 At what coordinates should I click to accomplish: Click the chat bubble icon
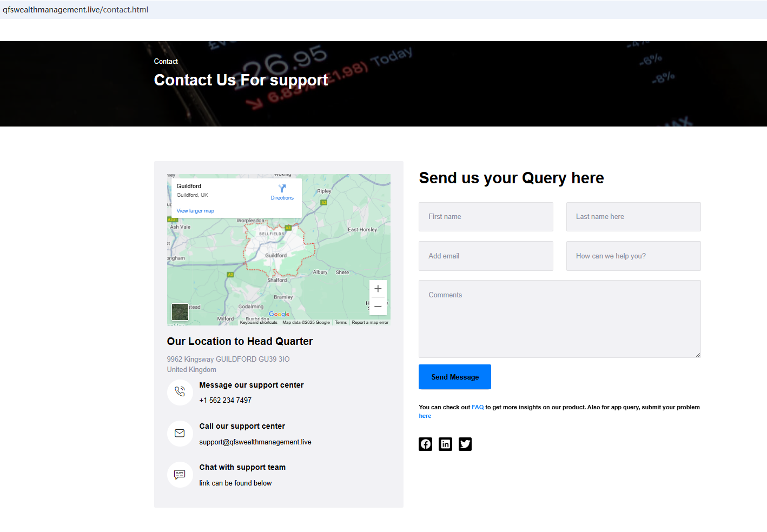pos(180,474)
